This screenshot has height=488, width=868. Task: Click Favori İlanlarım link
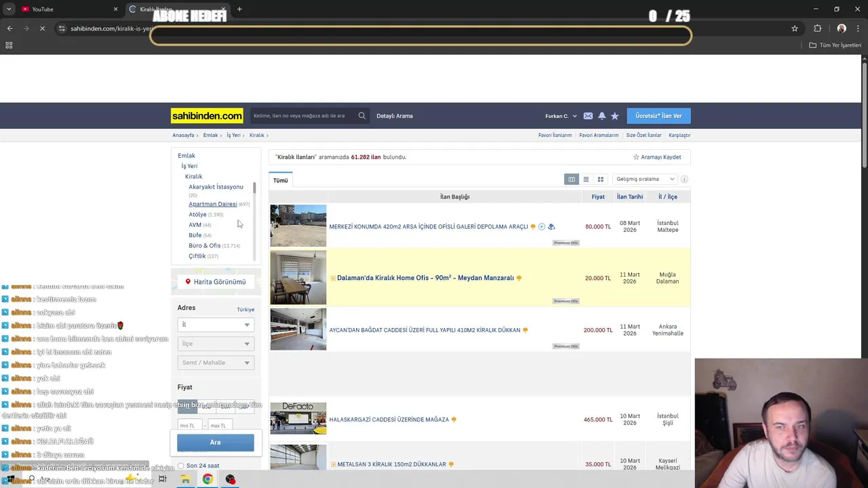pyautogui.click(x=555, y=135)
